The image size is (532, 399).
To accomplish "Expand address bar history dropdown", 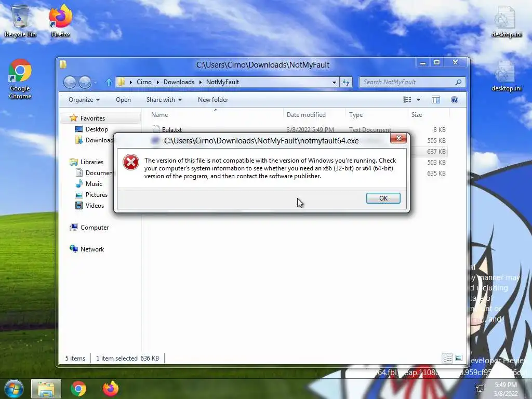I will [334, 82].
